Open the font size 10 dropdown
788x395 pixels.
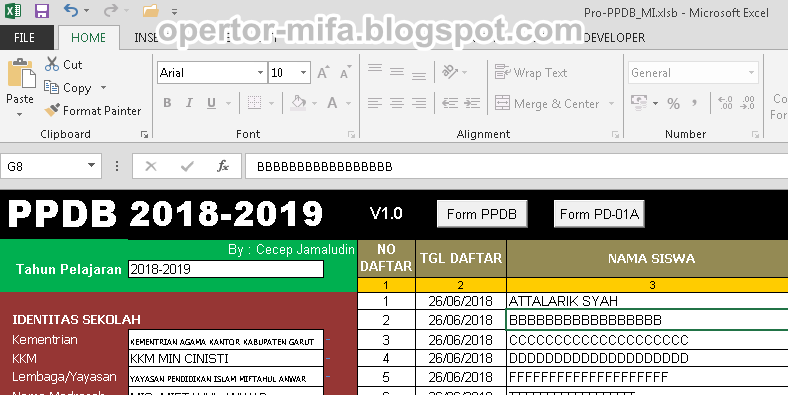(303, 73)
